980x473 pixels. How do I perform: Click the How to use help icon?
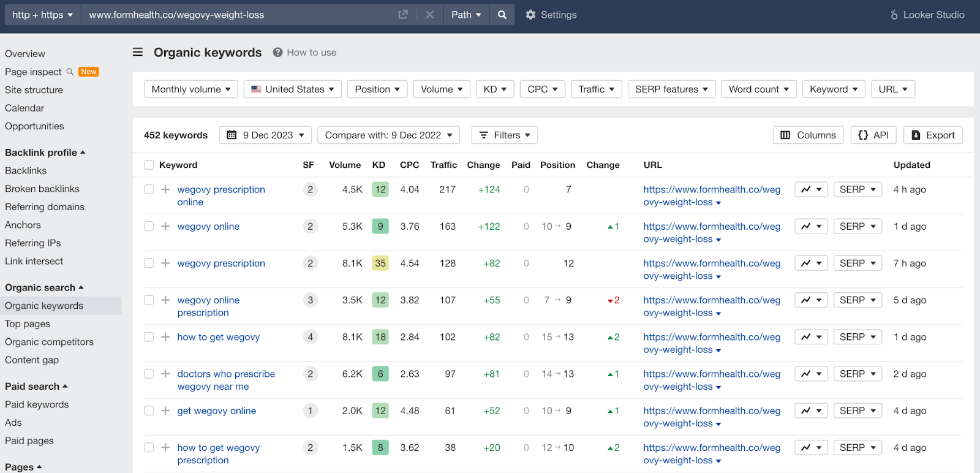(x=277, y=52)
